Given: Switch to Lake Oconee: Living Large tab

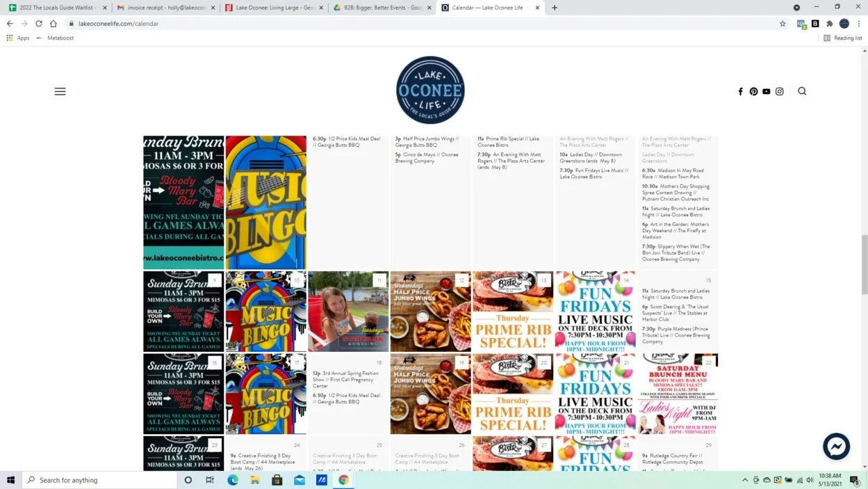Looking at the screenshot, I should click(274, 8).
